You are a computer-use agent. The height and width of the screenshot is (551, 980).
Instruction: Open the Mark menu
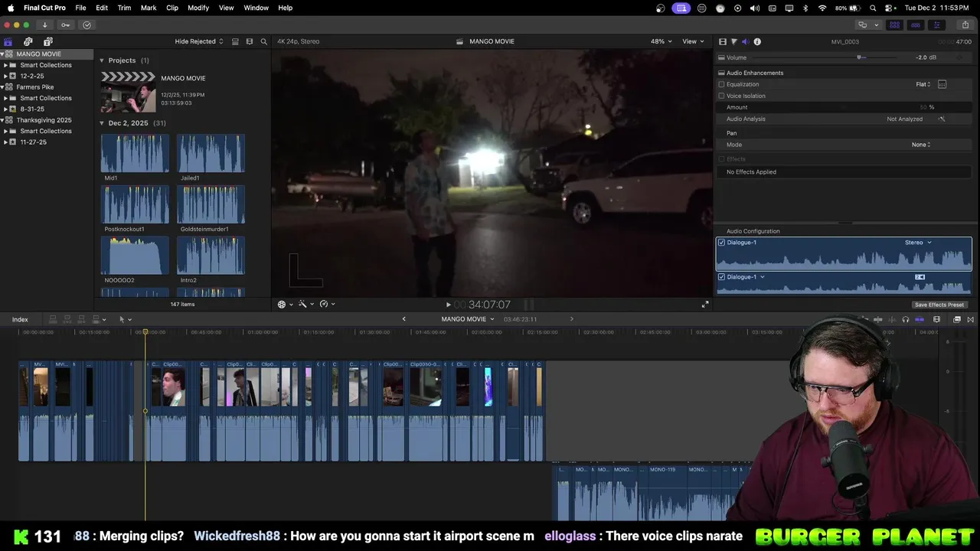(149, 8)
